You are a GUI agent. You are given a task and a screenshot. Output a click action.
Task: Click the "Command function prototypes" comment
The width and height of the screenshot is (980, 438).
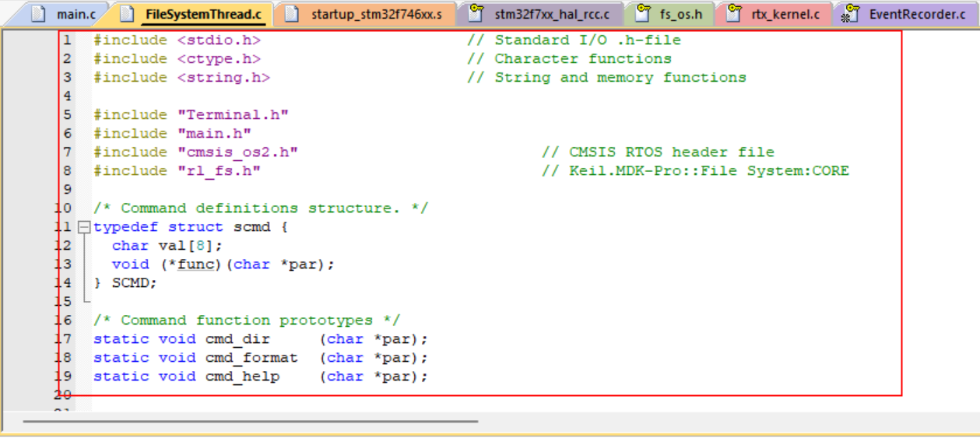pos(247,321)
